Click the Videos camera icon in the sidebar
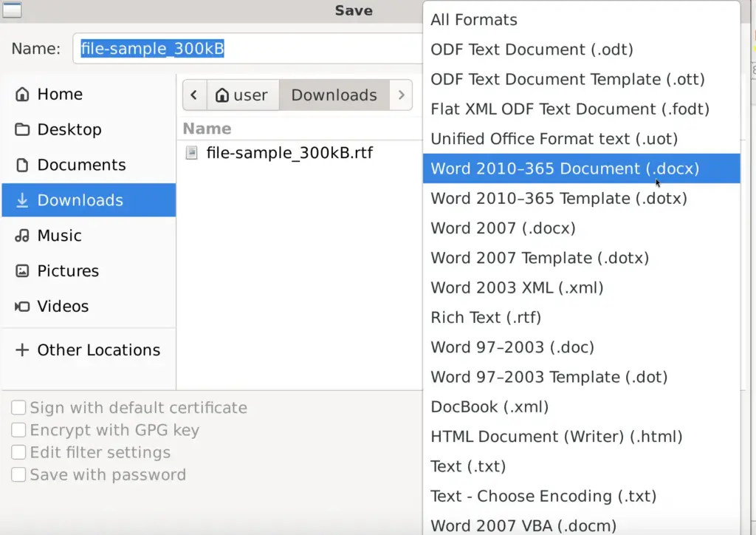This screenshot has width=756, height=535. tap(22, 307)
